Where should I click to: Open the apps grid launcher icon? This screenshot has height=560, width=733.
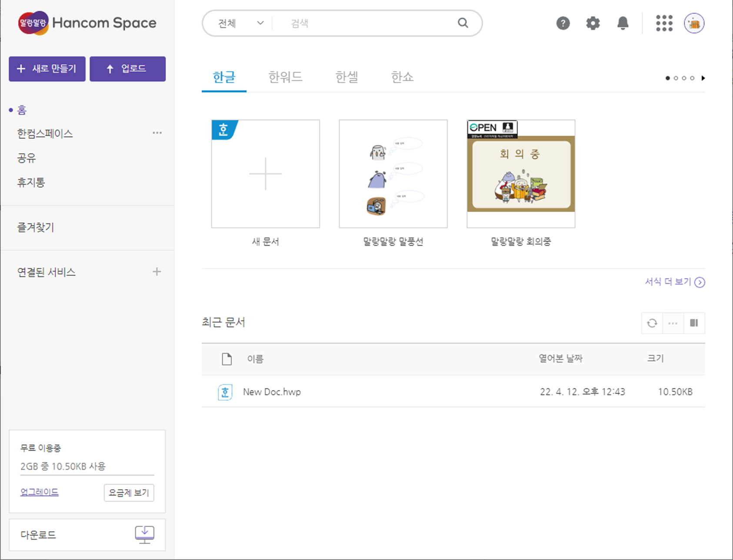click(x=664, y=23)
